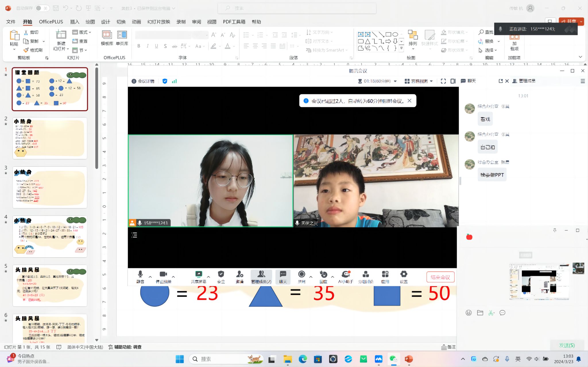The height and width of the screenshot is (367, 588).
Task: Toggle the AutoSave switch in PowerPoint
Action: tap(42, 8)
